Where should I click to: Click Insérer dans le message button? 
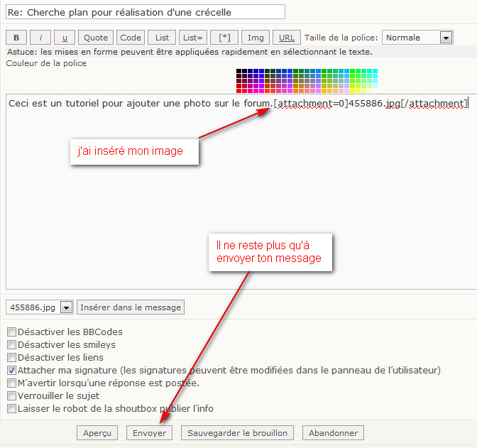click(131, 307)
